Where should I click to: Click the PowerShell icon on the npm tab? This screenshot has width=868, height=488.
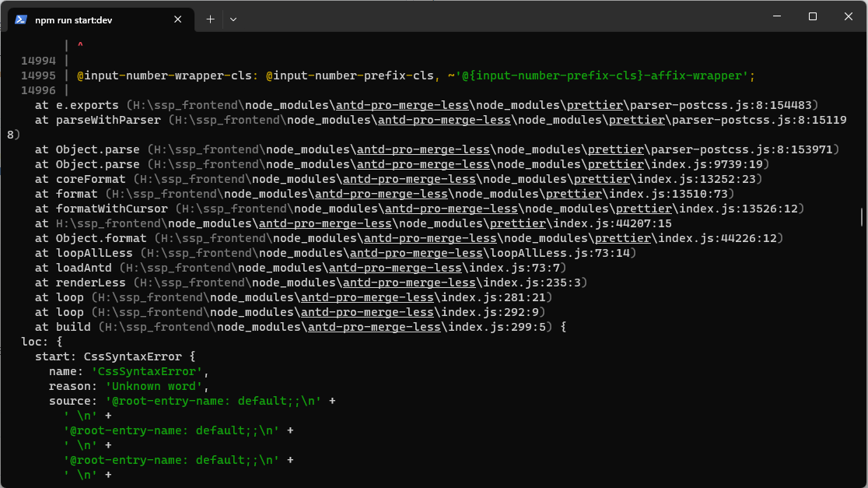pos(19,19)
